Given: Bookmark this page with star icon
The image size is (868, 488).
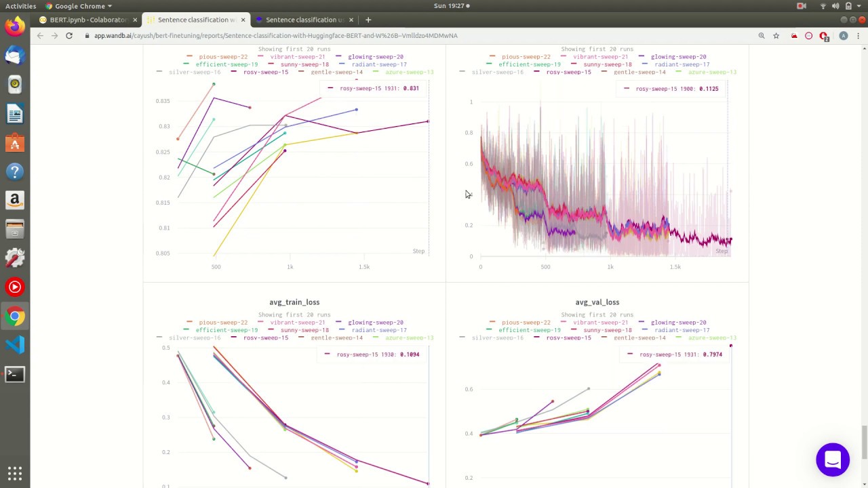Looking at the screenshot, I should coord(776,36).
